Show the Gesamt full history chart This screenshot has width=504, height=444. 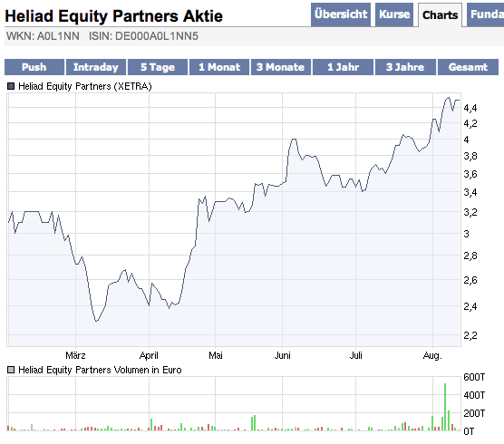tap(468, 67)
